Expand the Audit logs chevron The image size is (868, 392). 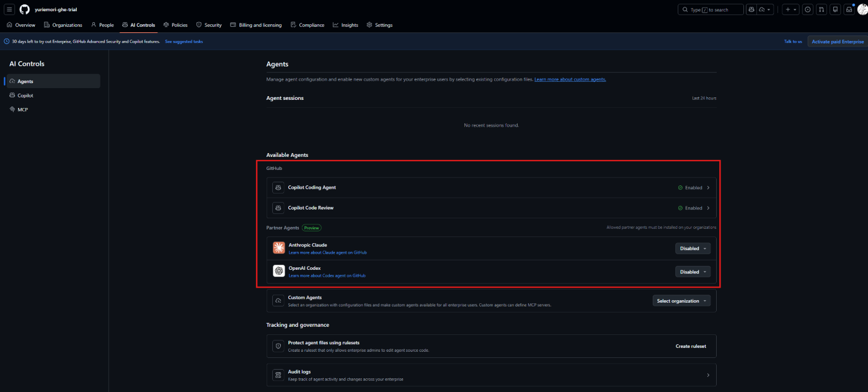pyautogui.click(x=708, y=375)
